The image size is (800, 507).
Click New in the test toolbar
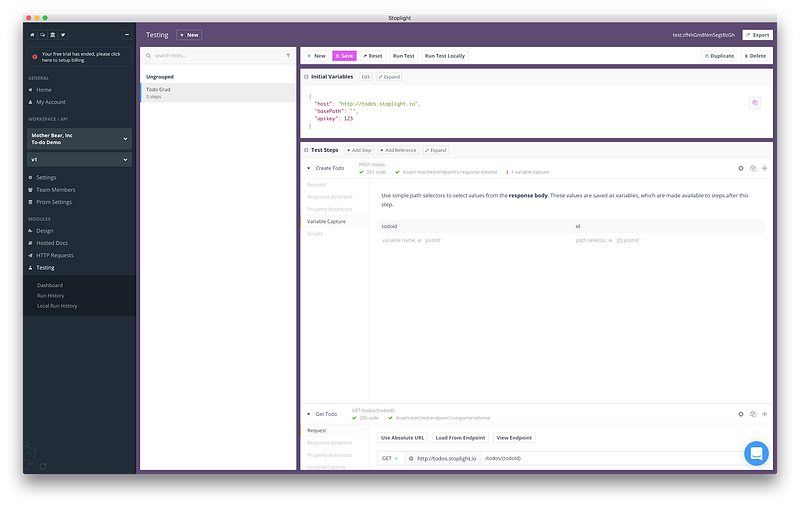[316, 56]
